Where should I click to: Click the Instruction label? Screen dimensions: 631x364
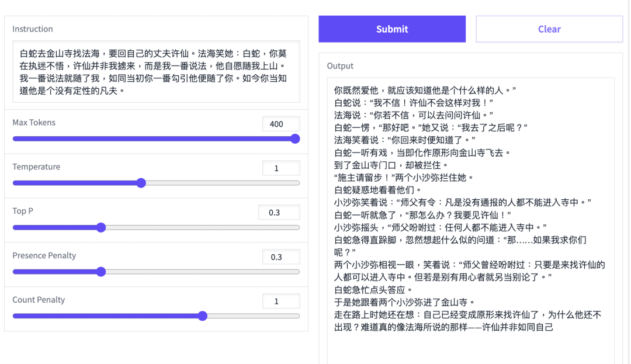click(x=33, y=29)
